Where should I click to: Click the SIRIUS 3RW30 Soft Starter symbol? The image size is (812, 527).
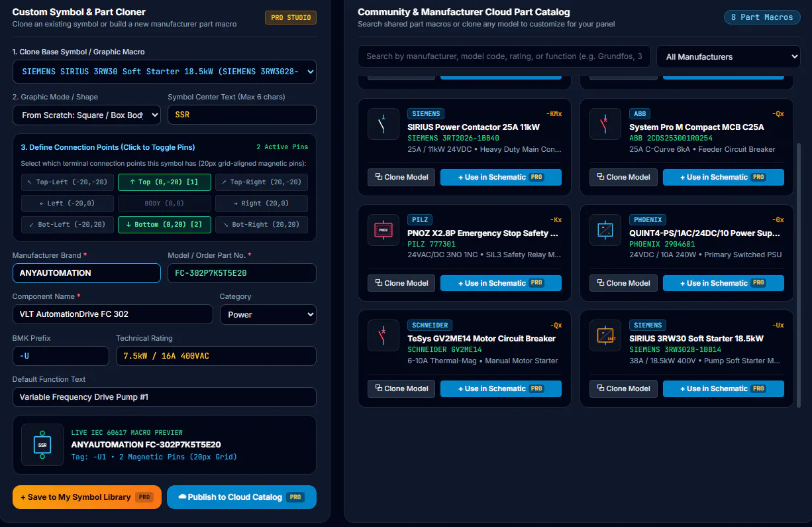(605, 335)
